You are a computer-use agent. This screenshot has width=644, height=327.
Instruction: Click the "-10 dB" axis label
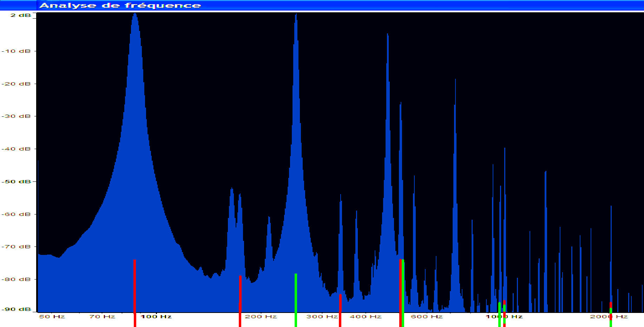click(x=16, y=51)
